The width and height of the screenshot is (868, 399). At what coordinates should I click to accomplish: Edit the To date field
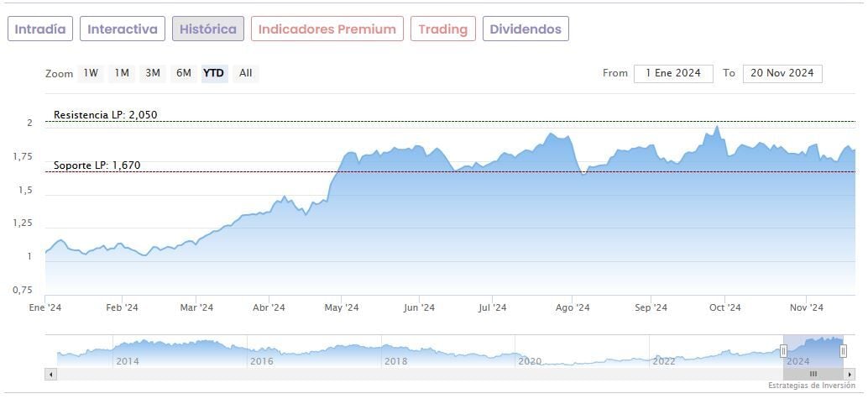click(782, 73)
